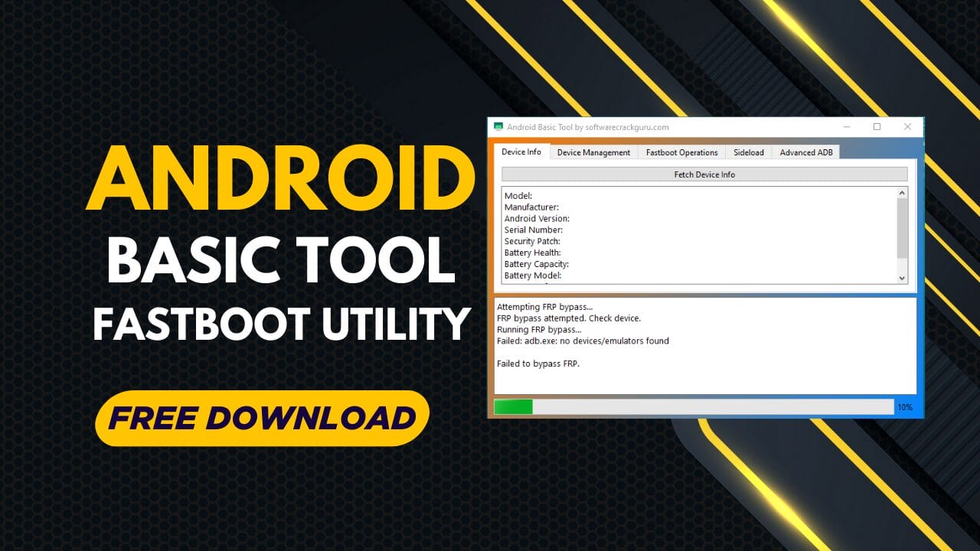
Task: Select the Sideload tab
Action: 748,152
